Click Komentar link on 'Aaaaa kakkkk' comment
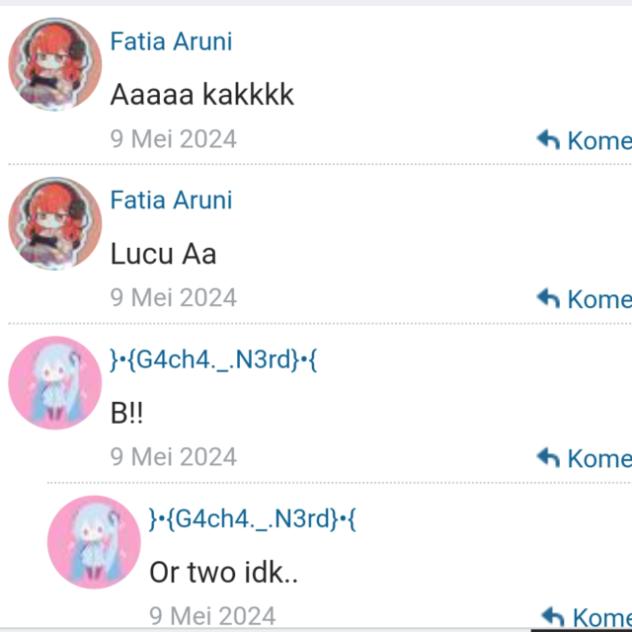This screenshot has width=632, height=632. click(600, 141)
